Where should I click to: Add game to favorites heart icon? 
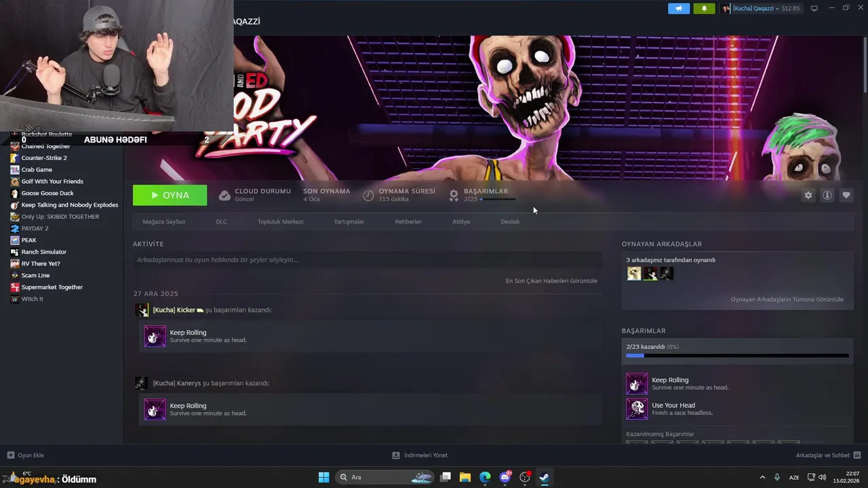(846, 195)
